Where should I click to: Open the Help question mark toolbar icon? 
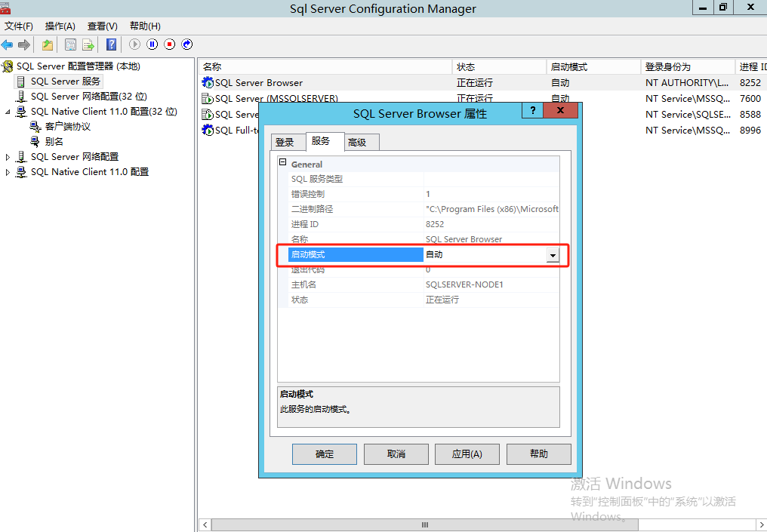tap(112, 45)
